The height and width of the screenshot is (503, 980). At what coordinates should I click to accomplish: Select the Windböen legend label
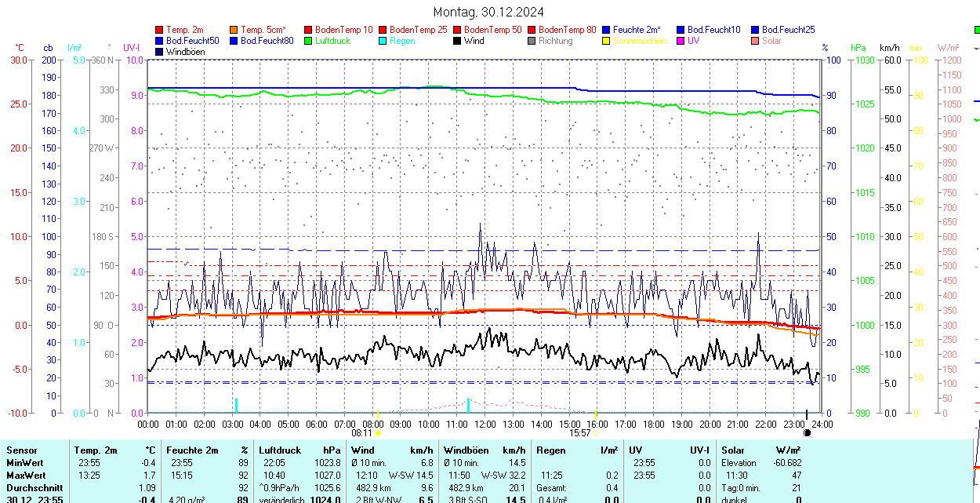pos(185,52)
